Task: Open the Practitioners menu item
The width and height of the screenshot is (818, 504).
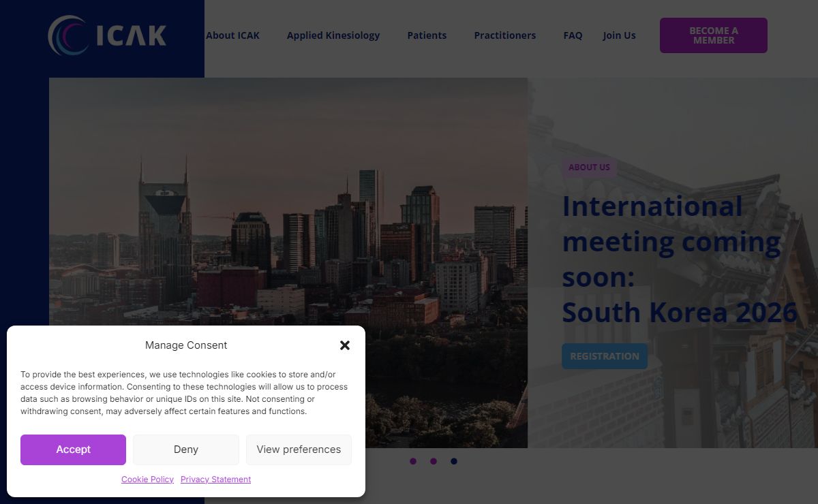Action: 505,35
